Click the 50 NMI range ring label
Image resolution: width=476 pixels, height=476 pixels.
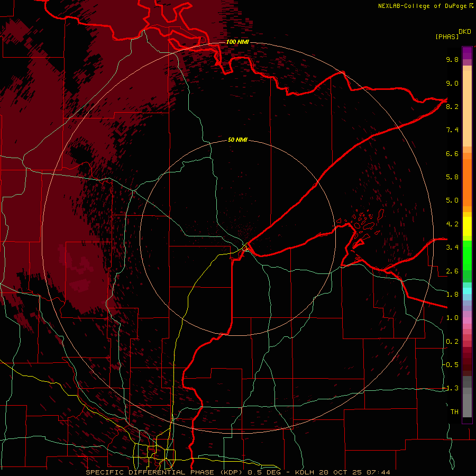(237, 140)
